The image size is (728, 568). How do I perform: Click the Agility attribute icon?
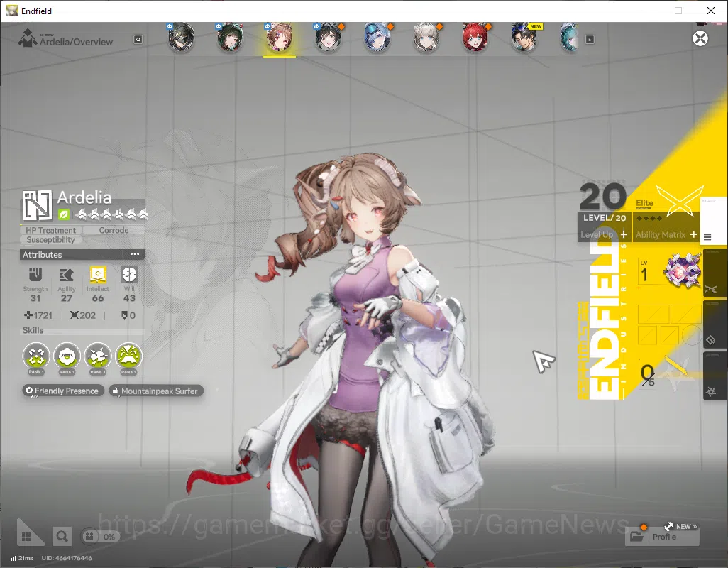coord(67,275)
